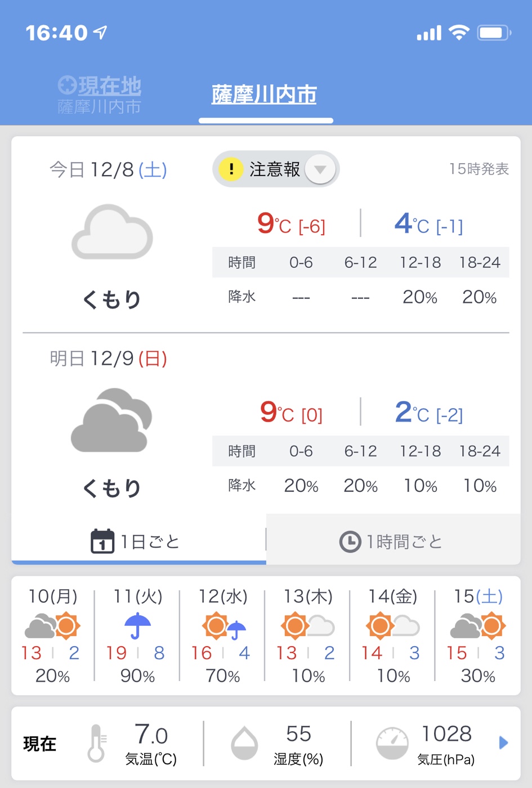Image resolution: width=532 pixels, height=788 pixels.
Task: Tap the humidity droplet icon
Action: tap(244, 743)
